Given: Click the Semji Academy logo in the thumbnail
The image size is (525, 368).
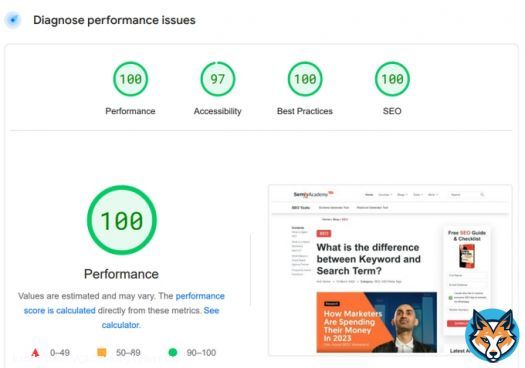Looking at the screenshot, I should click(x=313, y=194).
